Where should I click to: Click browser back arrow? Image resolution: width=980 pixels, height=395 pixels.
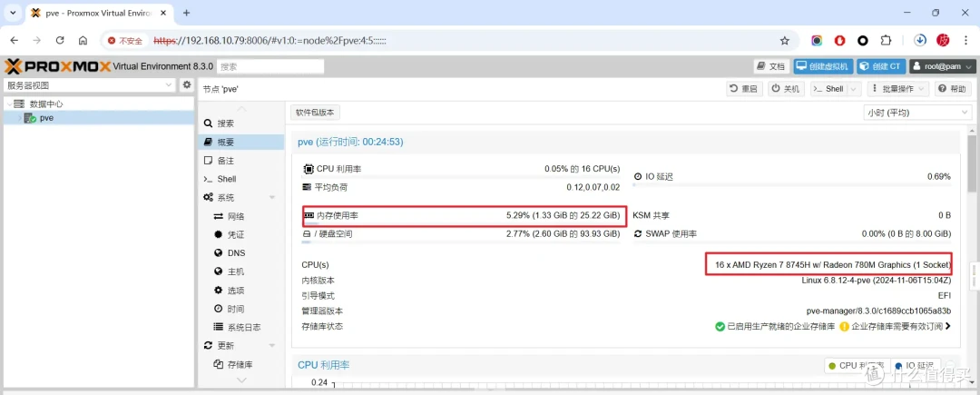15,41
